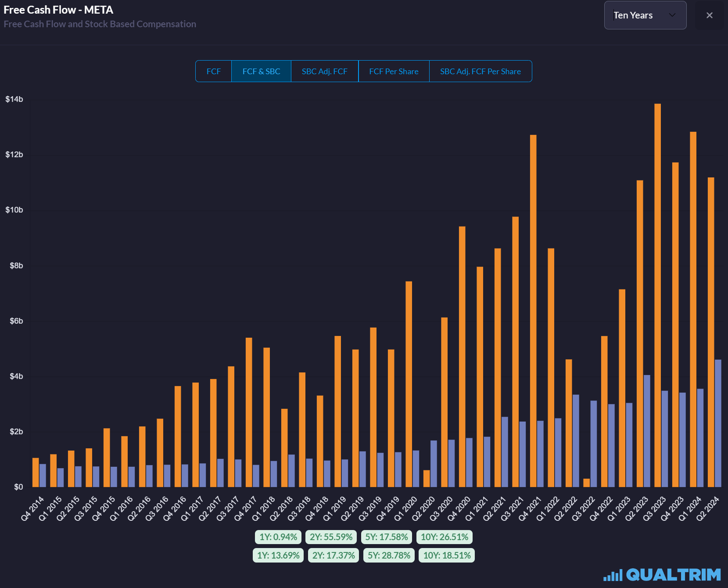728x588 pixels.
Task: Click the Q3 2022 axis label
Action: (584, 508)
